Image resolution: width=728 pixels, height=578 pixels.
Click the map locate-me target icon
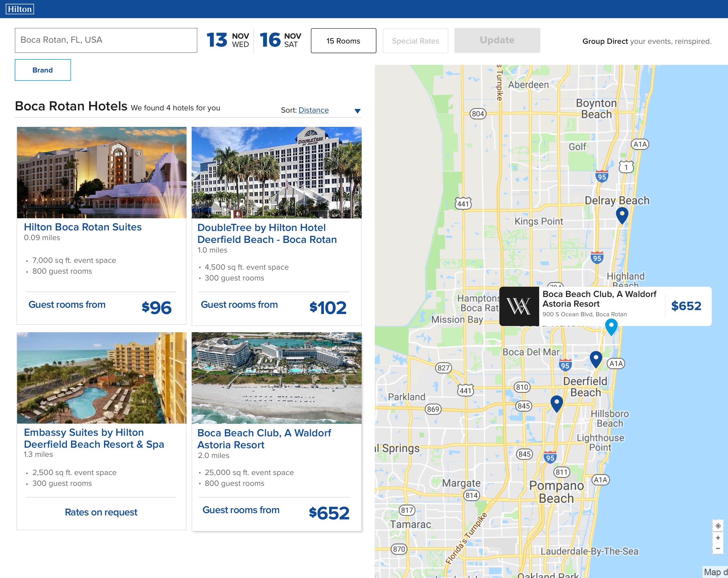(718, 526)
